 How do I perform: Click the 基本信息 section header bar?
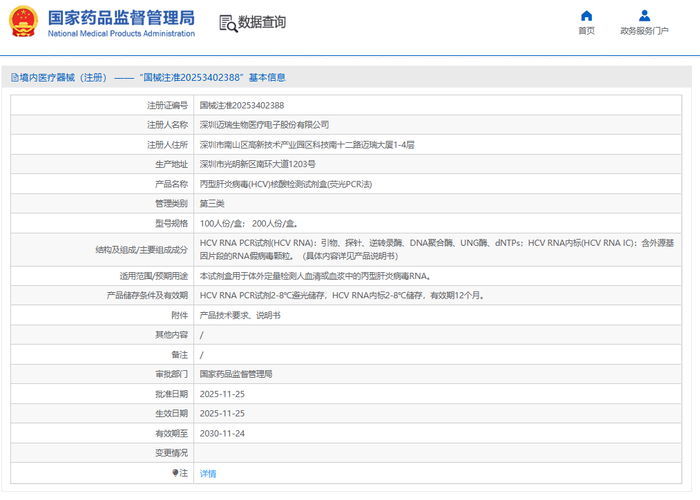click(350, 77)
